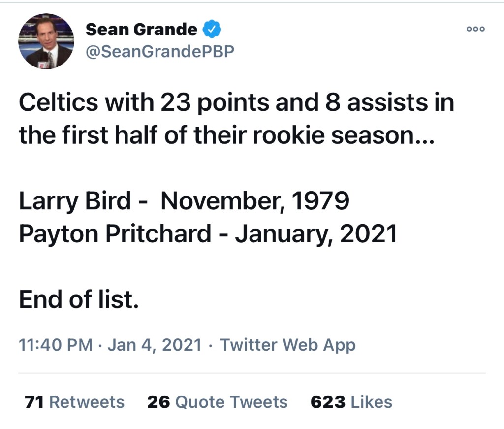Screen dimensions: 504x429
Task: View the 71 Retweets list
Action: [74, 402]
